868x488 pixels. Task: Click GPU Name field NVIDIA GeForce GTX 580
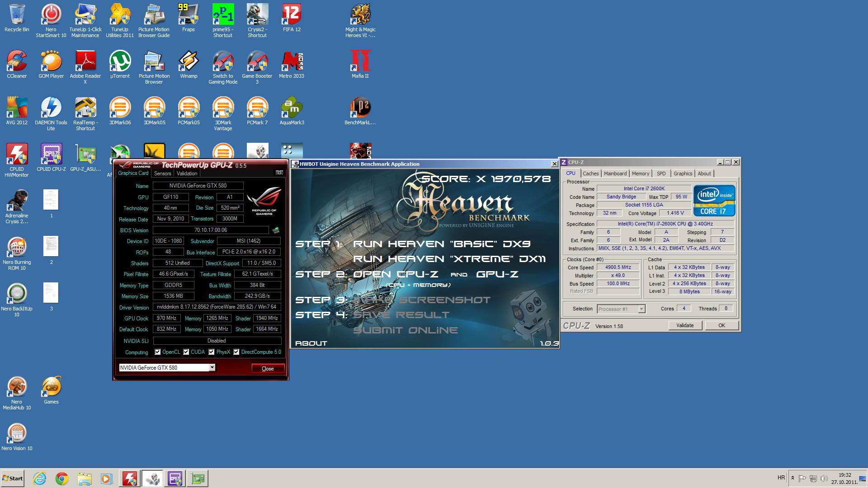pyautogui.click(x=198, y=186)
